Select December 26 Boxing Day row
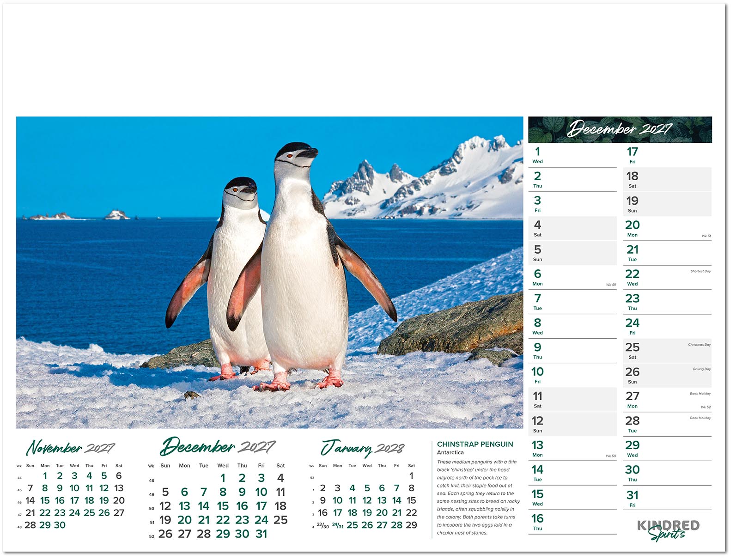This screenshot has height=560, width=736. point(667,376)
